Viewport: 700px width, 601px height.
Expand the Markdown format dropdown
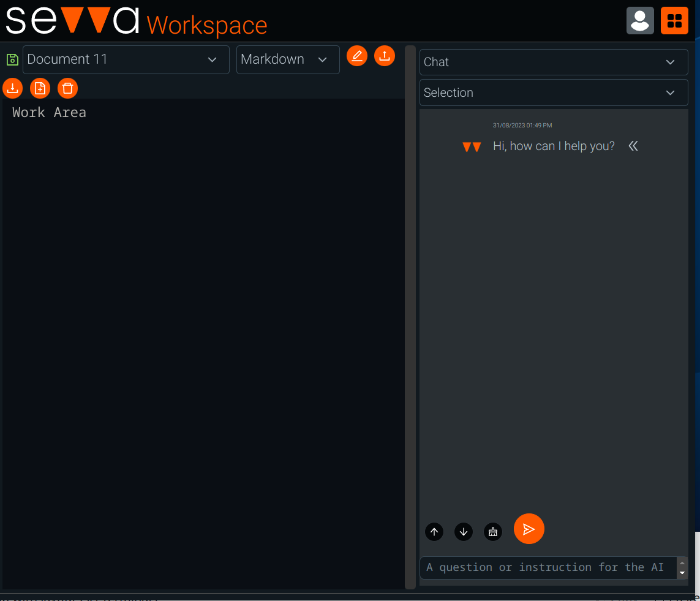pos(288,59)
